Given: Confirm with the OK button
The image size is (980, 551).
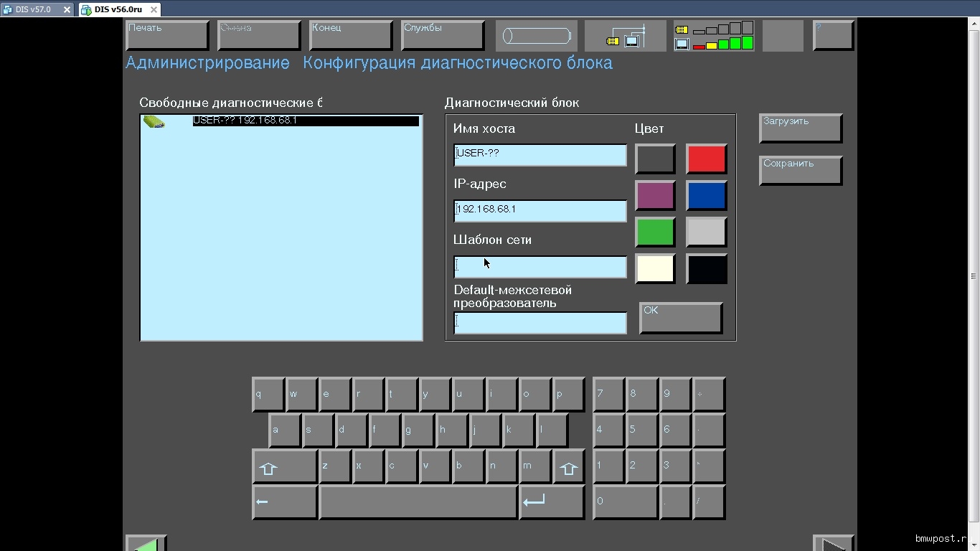Looking at the screenshot, I should point(679,318).
